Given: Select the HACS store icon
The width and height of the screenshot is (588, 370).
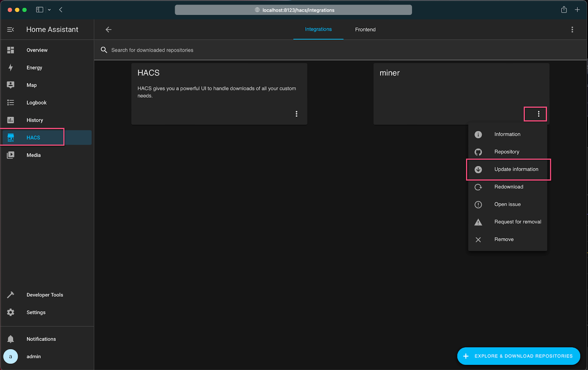Looking at the screenshot, I should click(x=11, y=138).
